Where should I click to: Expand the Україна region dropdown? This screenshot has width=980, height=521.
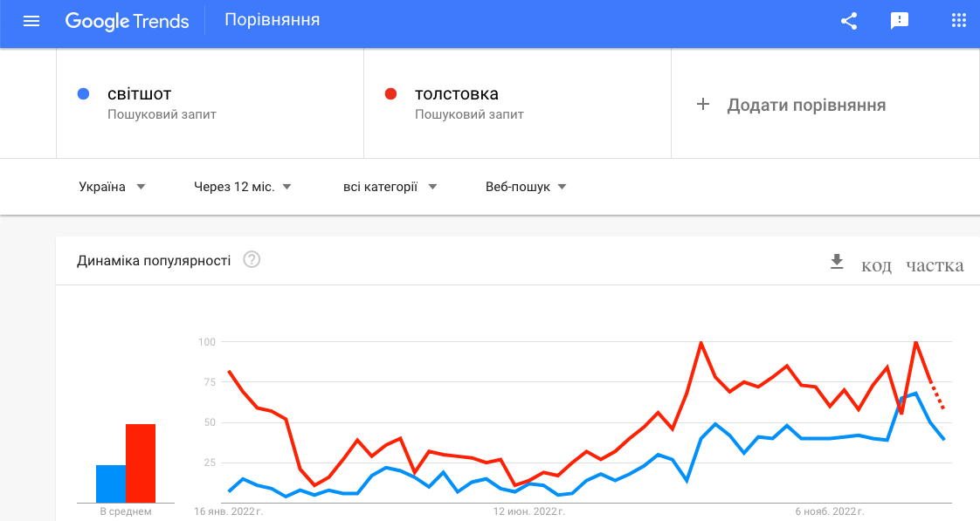point(112,187)
